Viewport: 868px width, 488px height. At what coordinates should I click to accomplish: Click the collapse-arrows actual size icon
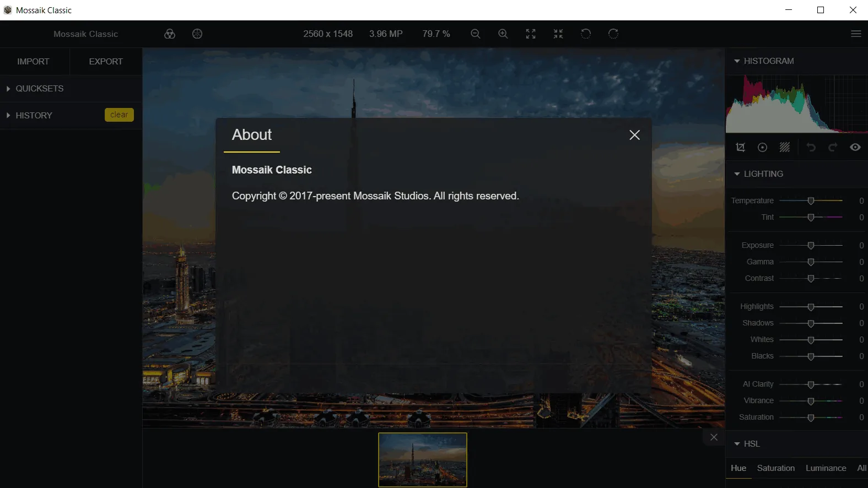pyautogui.click(x=558, y=34)
